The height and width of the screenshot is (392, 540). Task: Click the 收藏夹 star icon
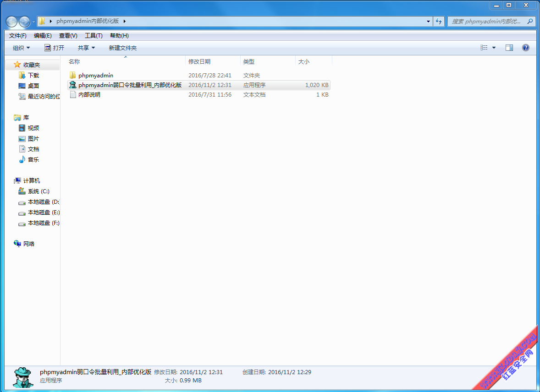[17, 65]
